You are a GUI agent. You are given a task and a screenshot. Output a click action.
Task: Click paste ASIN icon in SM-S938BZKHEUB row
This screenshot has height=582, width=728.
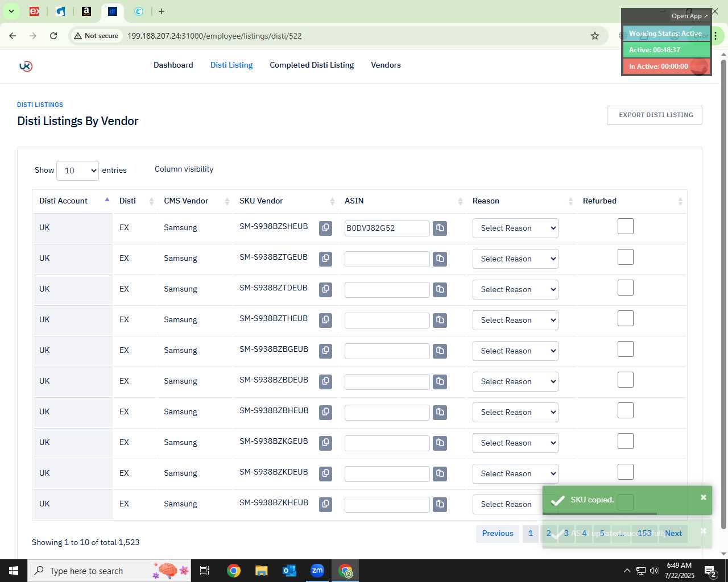tap(440, 504)
